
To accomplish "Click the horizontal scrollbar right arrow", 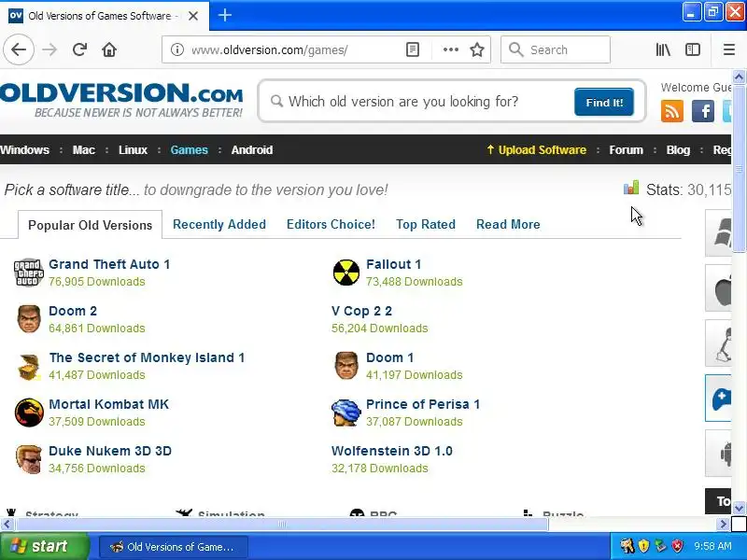I will pos(723,525).
